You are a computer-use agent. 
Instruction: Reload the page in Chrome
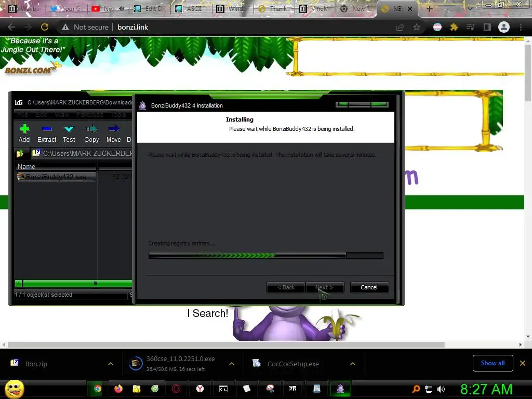(45, 27)
